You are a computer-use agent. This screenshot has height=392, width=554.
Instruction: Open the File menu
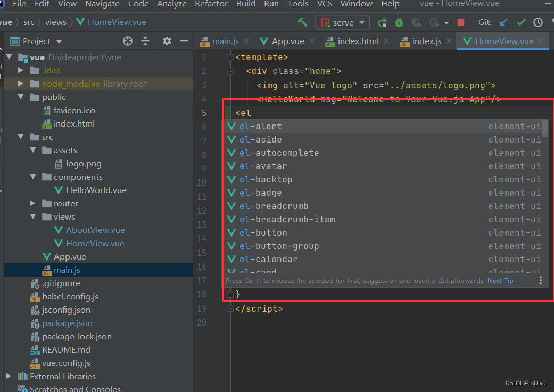pos(19,4)
